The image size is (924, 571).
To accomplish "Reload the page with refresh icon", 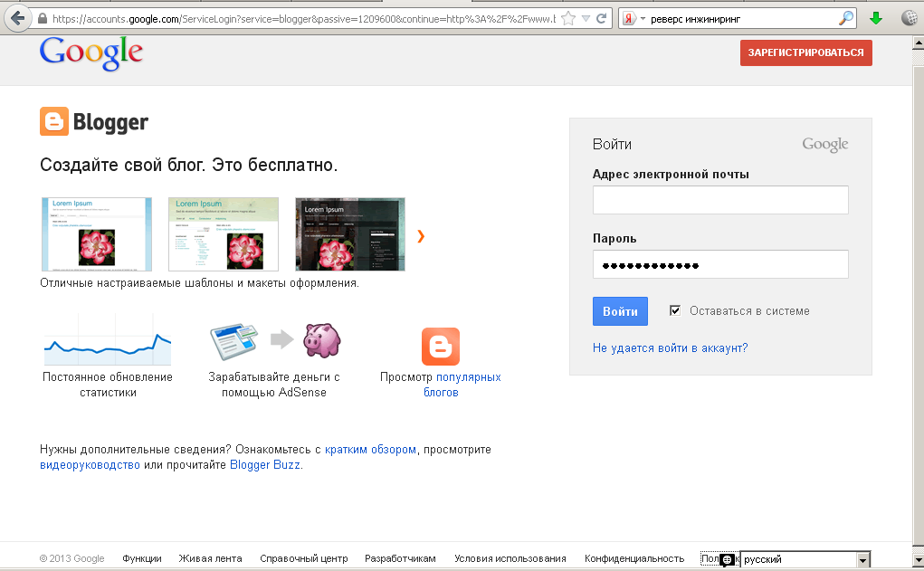I will [x=601, y=18].
